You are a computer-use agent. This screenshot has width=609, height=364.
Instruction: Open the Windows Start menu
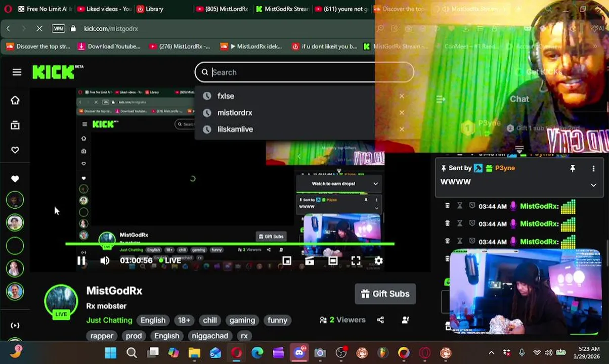(110, 353)
